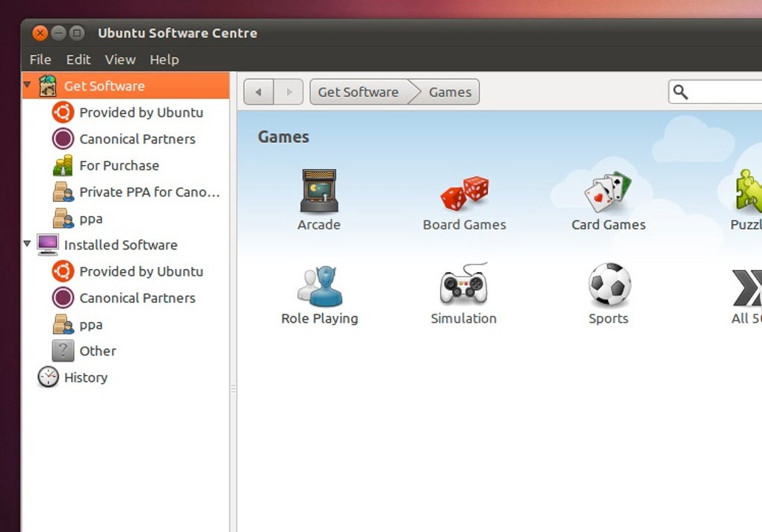Click the Get Software shopping bag icon
This screenshot has width=762, height=532.
pos(48,86)
